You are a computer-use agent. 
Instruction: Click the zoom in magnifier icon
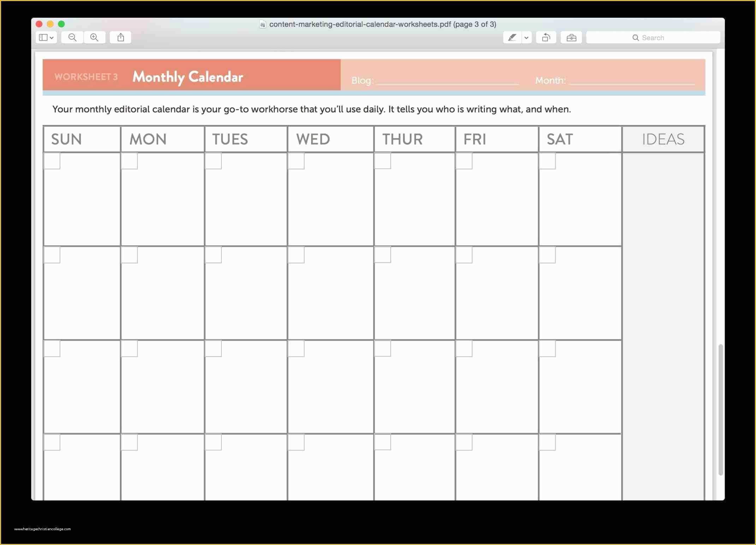(x=94, y=37)
